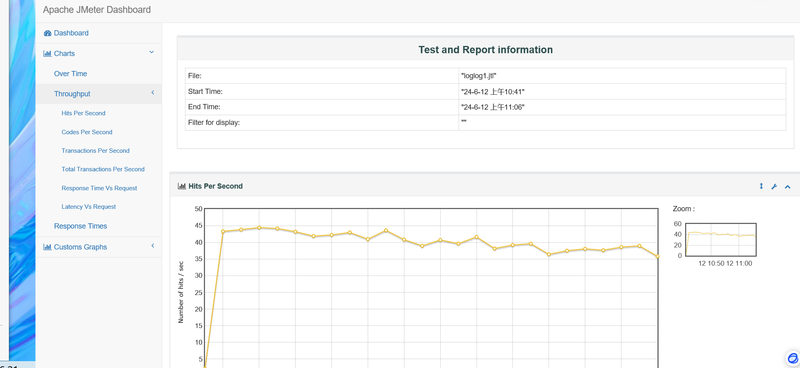Open Response Time Vs Request link
800x368 pixels.
coord(99,188)
